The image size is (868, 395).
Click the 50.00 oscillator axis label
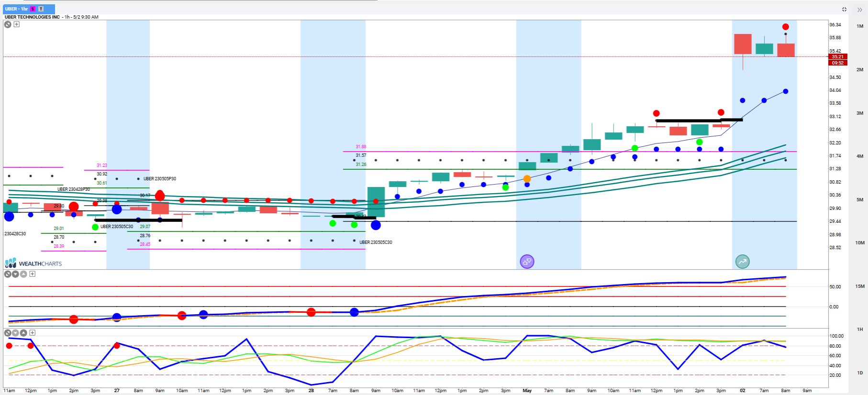click(835, 287)
